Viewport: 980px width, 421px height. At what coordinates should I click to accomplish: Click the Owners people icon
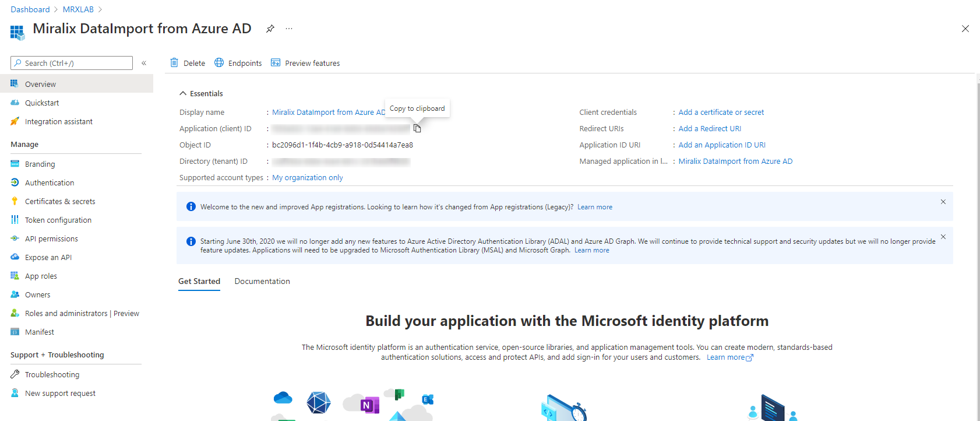tap(15, 294)
